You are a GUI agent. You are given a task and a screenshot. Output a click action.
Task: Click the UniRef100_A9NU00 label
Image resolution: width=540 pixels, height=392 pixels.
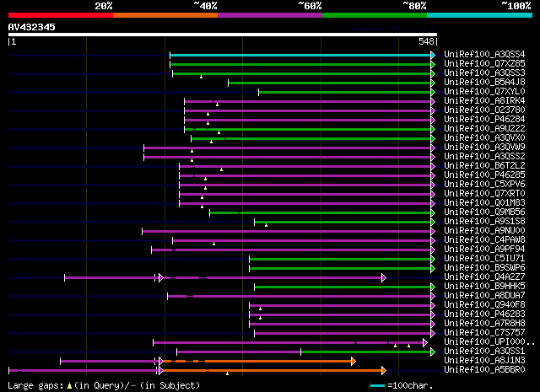click(484, 231)
